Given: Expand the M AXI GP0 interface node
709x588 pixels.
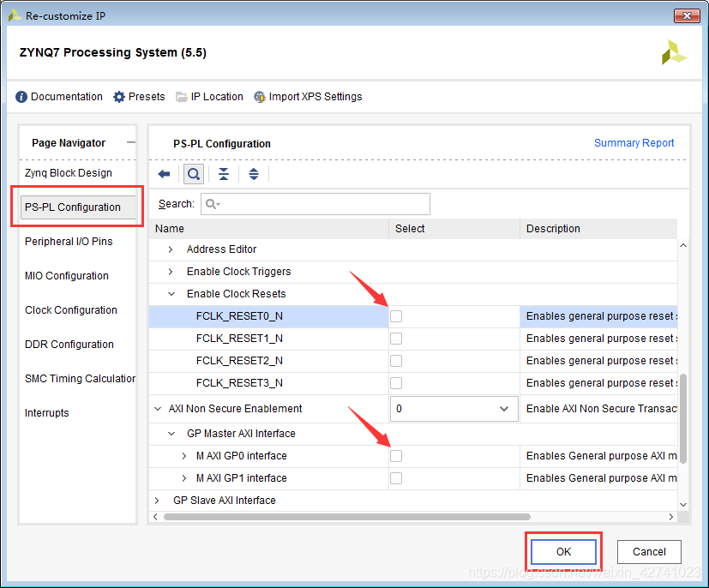Looking at the screenshot, I should tap(184, 456).
